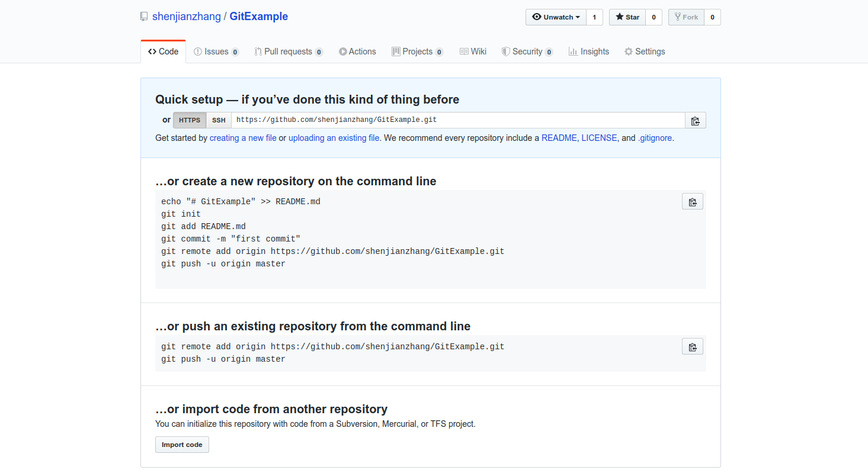Select the HTTPS protocol toggle
The image size is (868, 473).
click(x=190, y=120)
